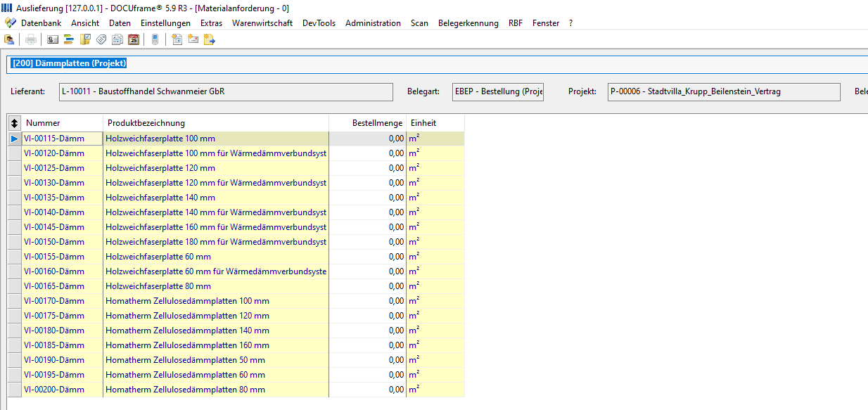868x410 pixels.
Task: Click number cell VI-00175-Dämm
Action: point(63,316)
